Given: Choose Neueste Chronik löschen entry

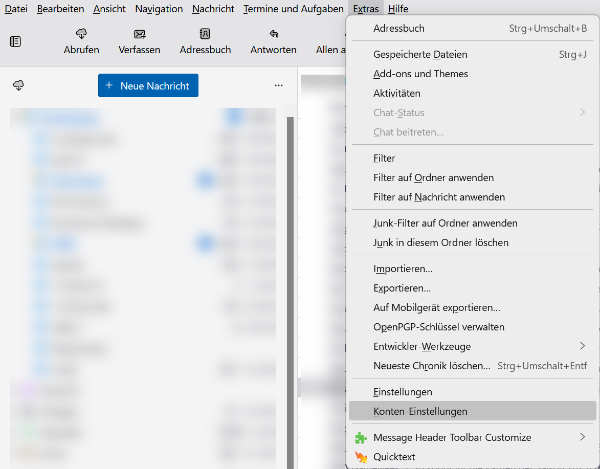Looking at the screenshot, I should click(432, 366).
